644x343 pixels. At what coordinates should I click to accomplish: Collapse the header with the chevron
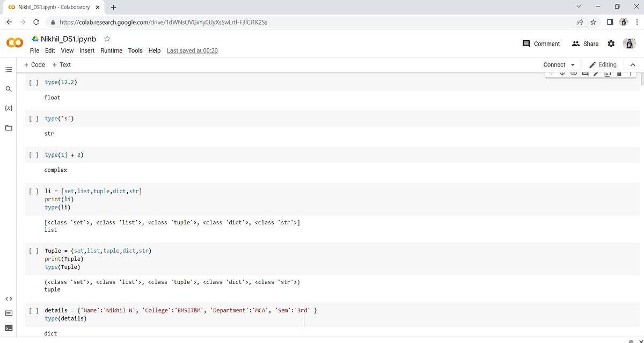tap(633, 65)
